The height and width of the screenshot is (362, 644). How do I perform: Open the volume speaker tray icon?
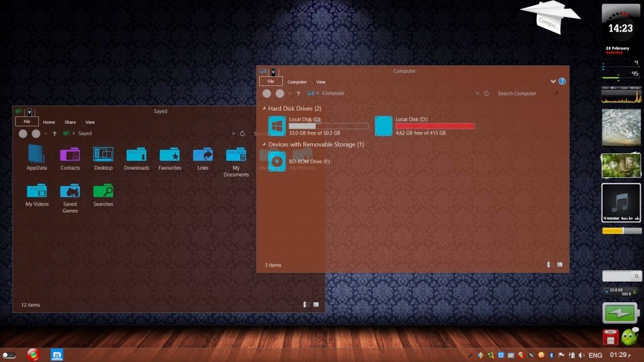pos(581,355)
